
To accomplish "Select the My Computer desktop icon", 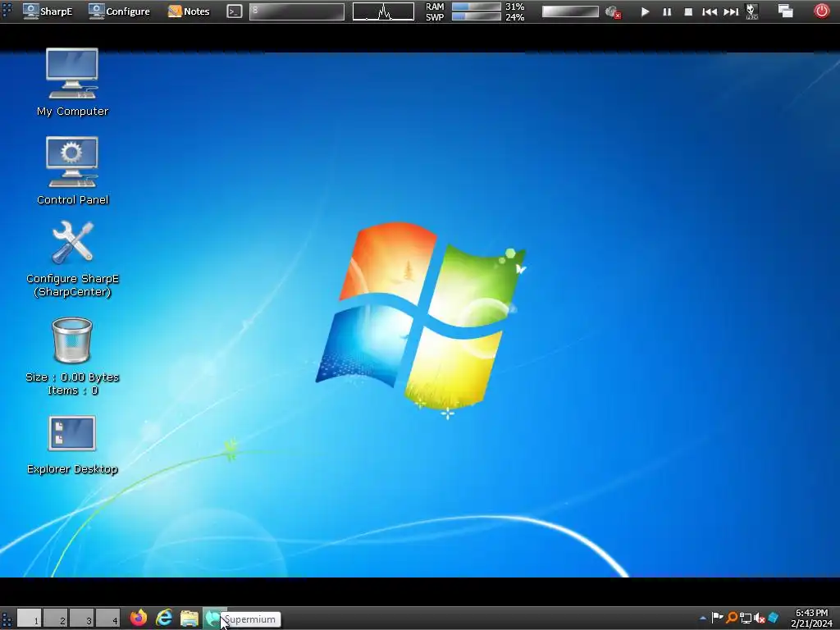I will point(72,82).
